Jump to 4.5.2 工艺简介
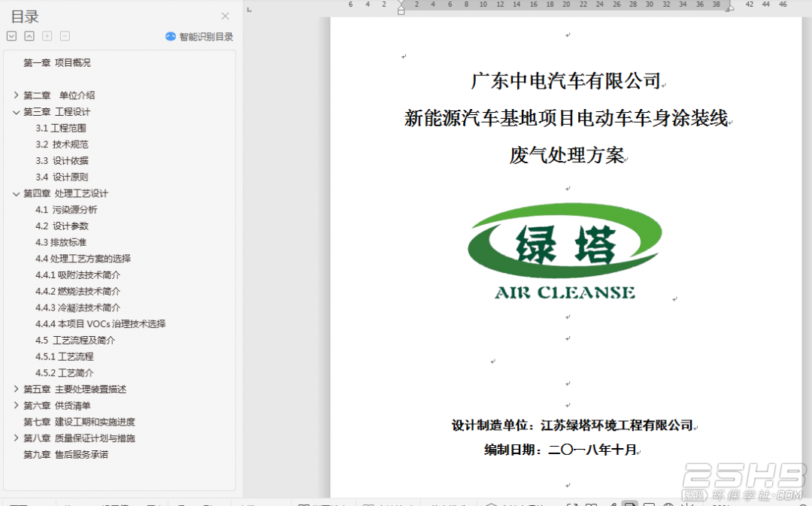This screenshot has height=506, width=812. pyautogui.click(x=64, y=373)
